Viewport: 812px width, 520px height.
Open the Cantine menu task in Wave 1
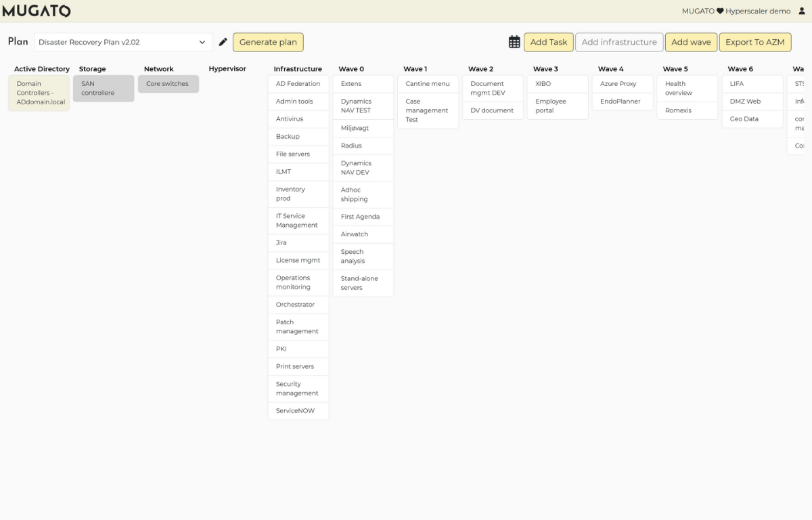point(428,83)
